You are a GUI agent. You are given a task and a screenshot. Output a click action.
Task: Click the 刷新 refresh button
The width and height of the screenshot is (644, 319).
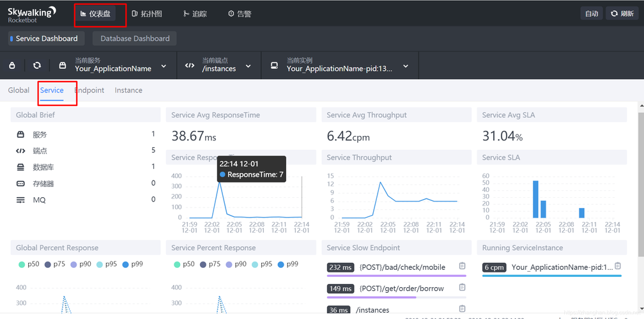[x=622, y=13]
